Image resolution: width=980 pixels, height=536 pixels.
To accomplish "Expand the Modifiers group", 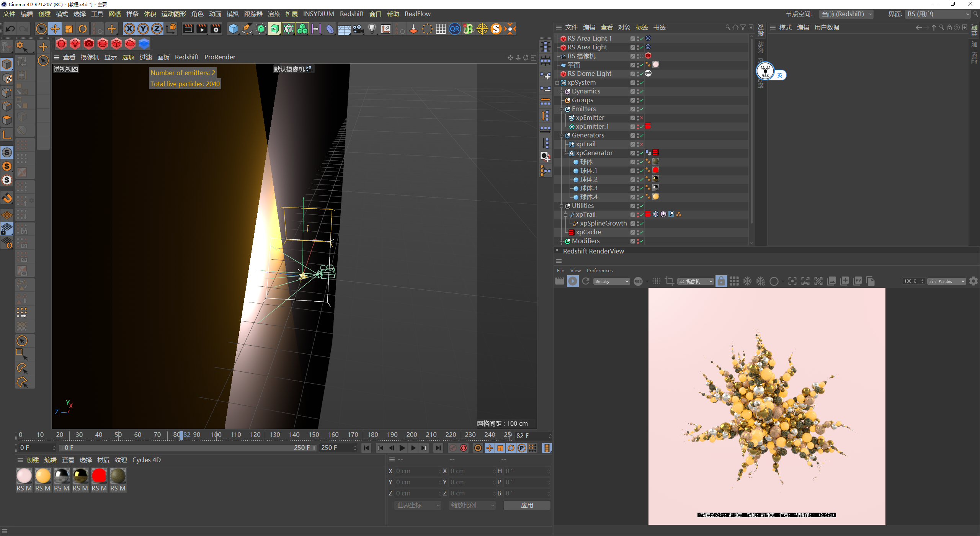I will (562, 241).
